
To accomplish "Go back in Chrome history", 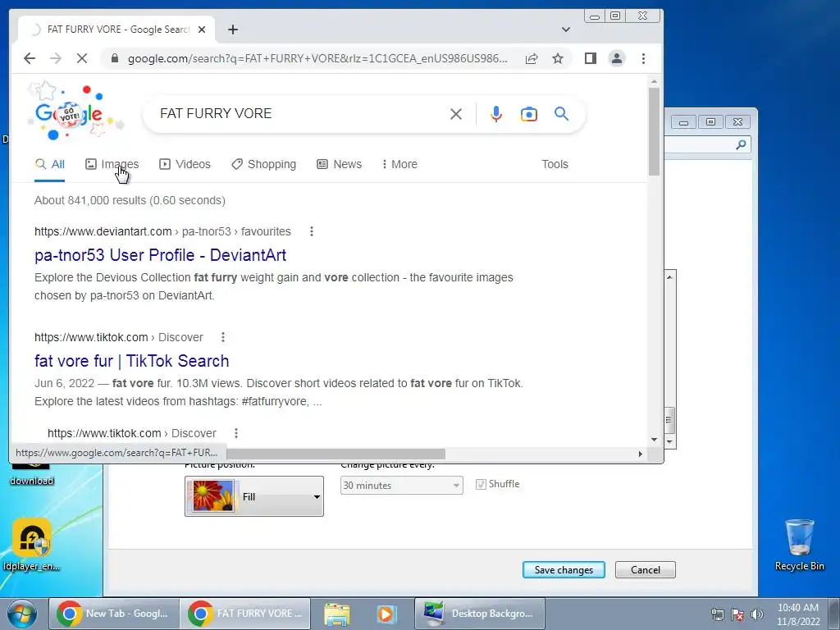I will point(30,58).
